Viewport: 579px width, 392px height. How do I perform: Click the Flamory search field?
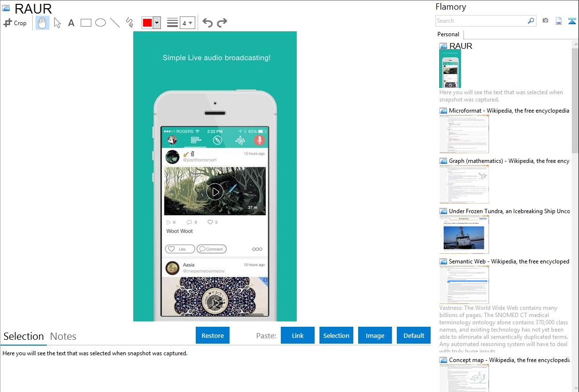481,21
